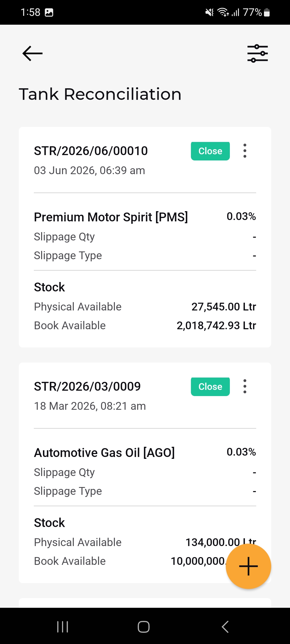290x644 pixels.
Task: Tap the 18 Mar 2026 timestamp
Action: pyautogui.click(x=90, y=406)
